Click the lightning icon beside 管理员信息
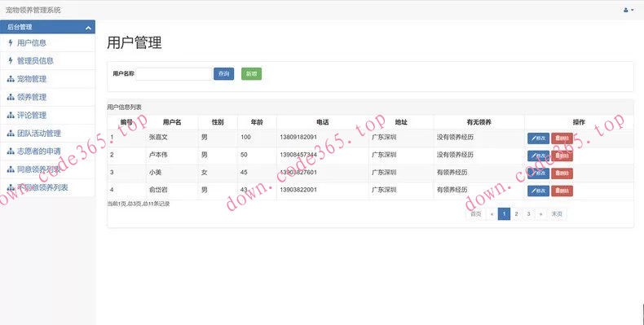644x325 pixels. point(11,61)
